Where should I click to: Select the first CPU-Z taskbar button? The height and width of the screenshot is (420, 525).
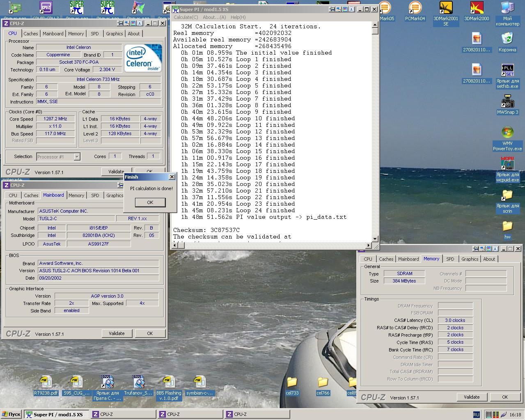pos(123,415)
